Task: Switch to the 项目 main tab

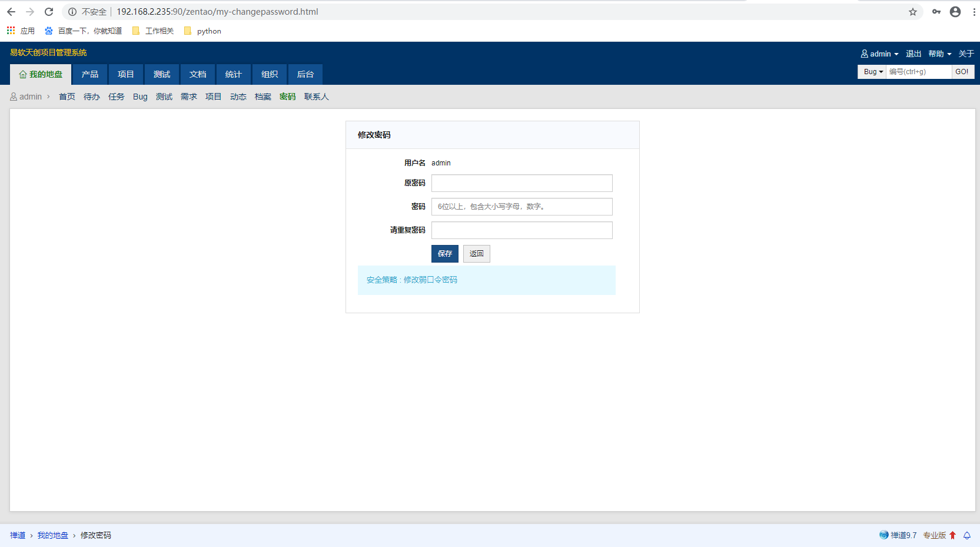Action: (126, 74)
